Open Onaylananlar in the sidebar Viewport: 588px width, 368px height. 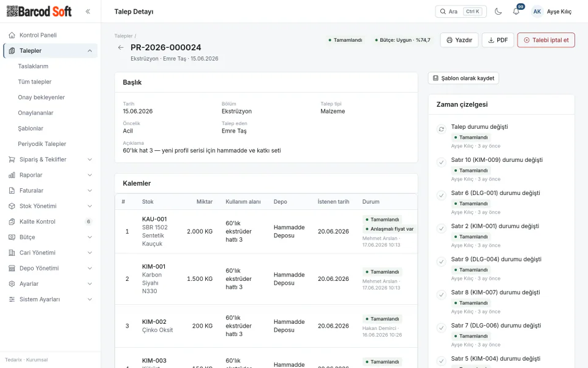click(36, 113)
